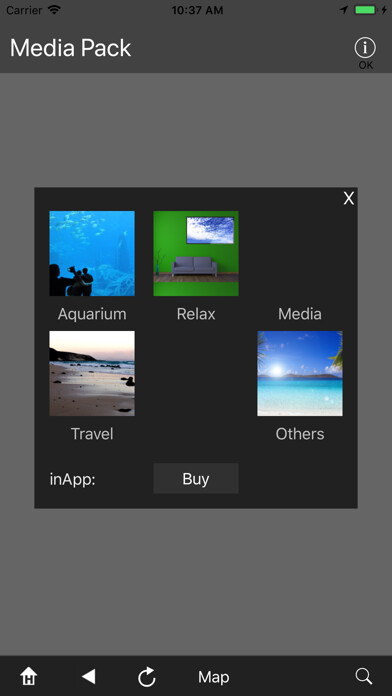Select the Others label
The image size is (392, 696).
pos(300,434)
